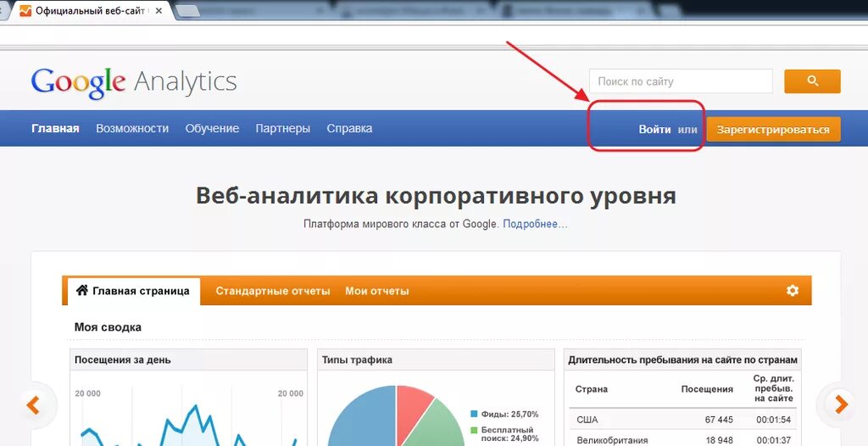The height and width of the screenshot is (446, 868).
Task: Click the home icon on Главная страница tab
Action: point(82,290)
